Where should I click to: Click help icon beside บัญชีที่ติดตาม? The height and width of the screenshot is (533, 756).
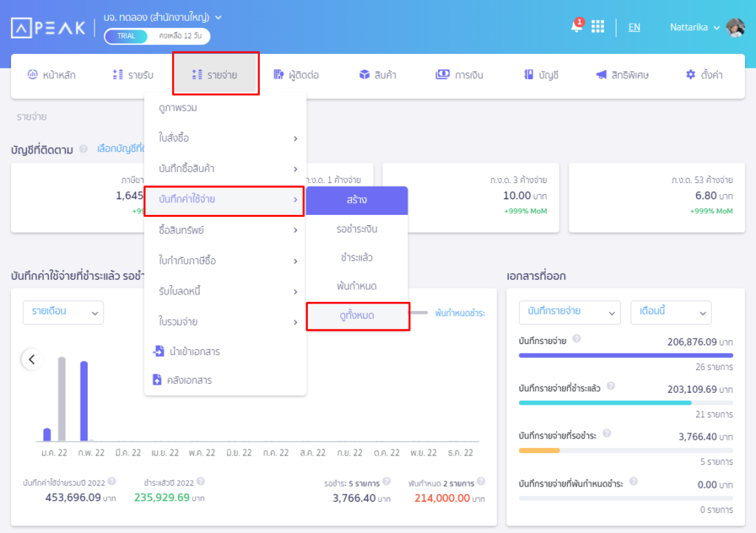[83, 149]
